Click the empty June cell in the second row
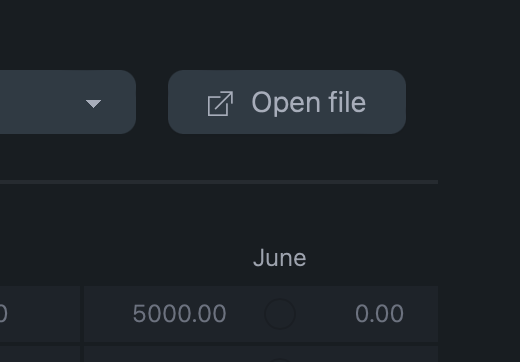Image resolution: width=520 pixels, height=362 pixels. tap(261, 354)
